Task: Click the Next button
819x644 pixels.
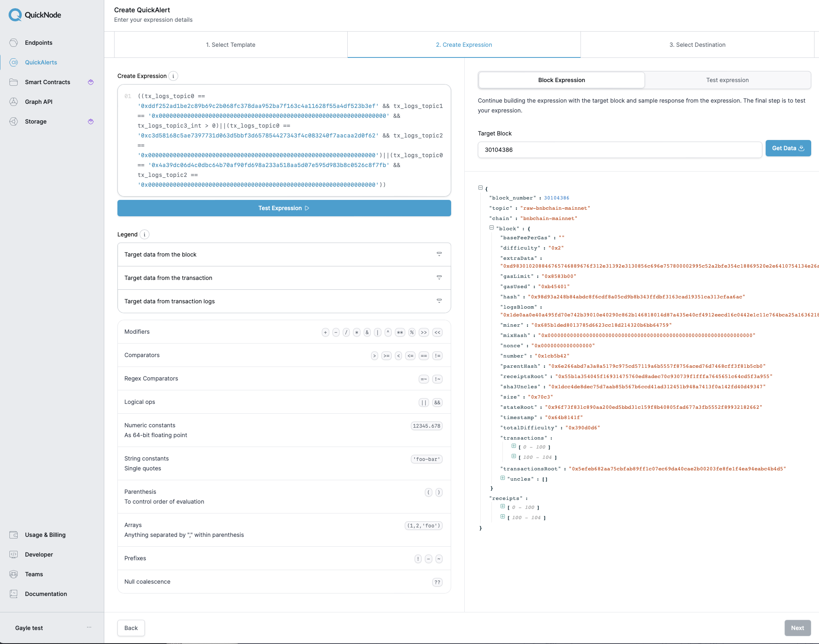Action: [x=798, y=628]
